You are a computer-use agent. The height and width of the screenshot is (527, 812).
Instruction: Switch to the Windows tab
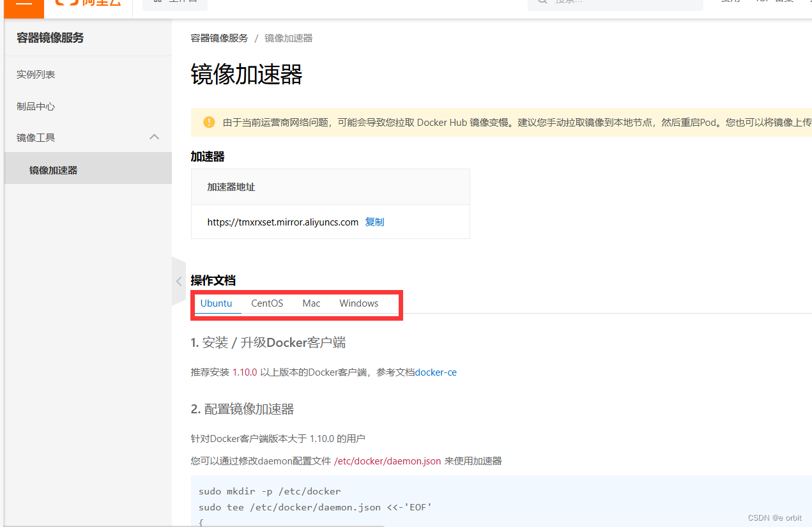[359, 303]
